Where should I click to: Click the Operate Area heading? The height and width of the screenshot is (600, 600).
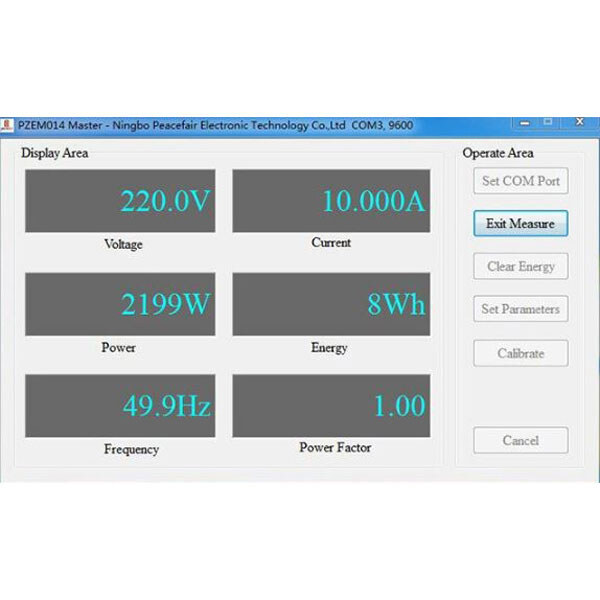[498, 153]
